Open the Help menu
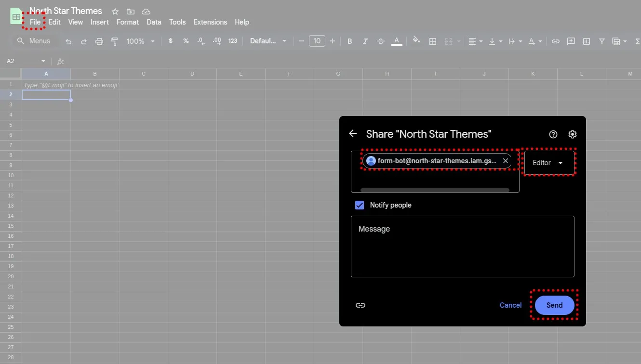 242,22
